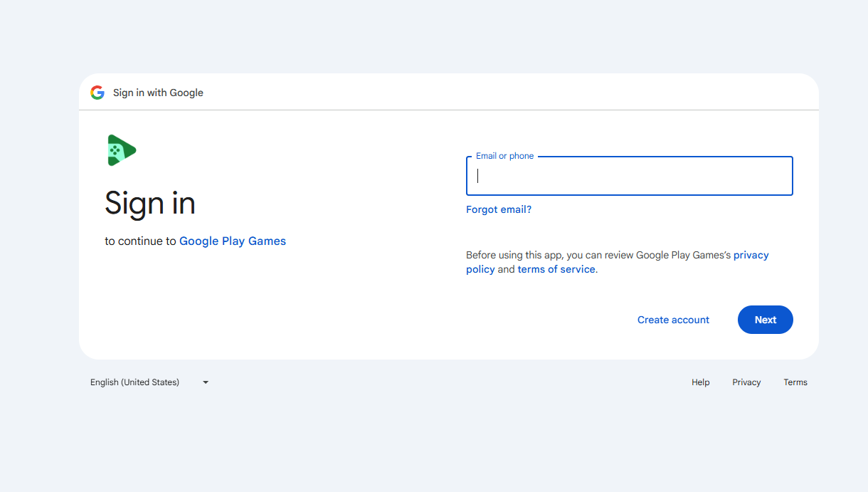Open the Help page link
This screenshot has height=492, width=868.
pyautogui.click(x=700, y=382)
